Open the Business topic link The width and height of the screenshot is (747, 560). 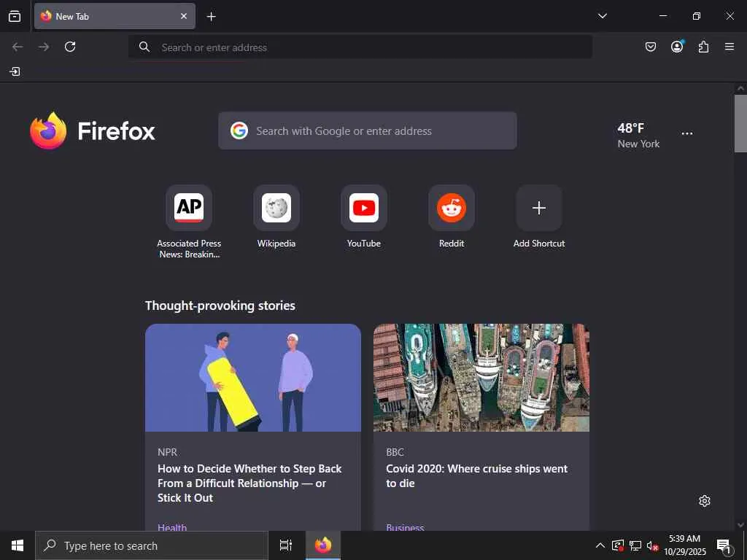(405, 527)
